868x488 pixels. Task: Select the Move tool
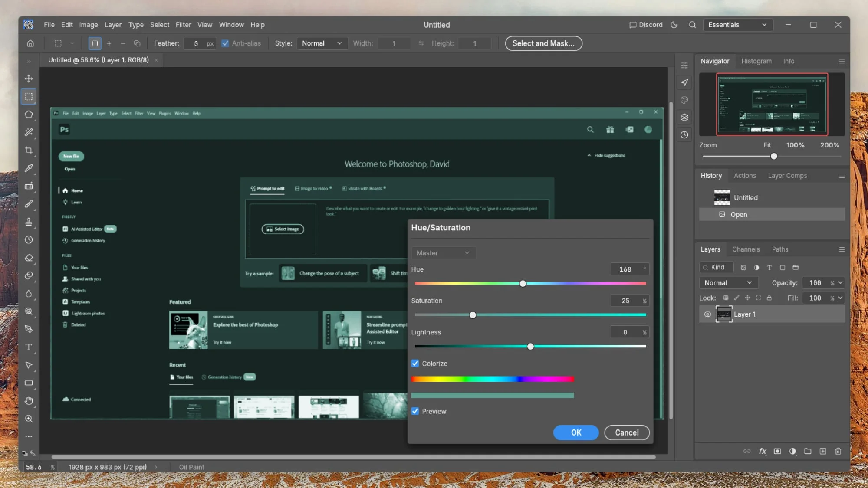click(x=29, y=79)
